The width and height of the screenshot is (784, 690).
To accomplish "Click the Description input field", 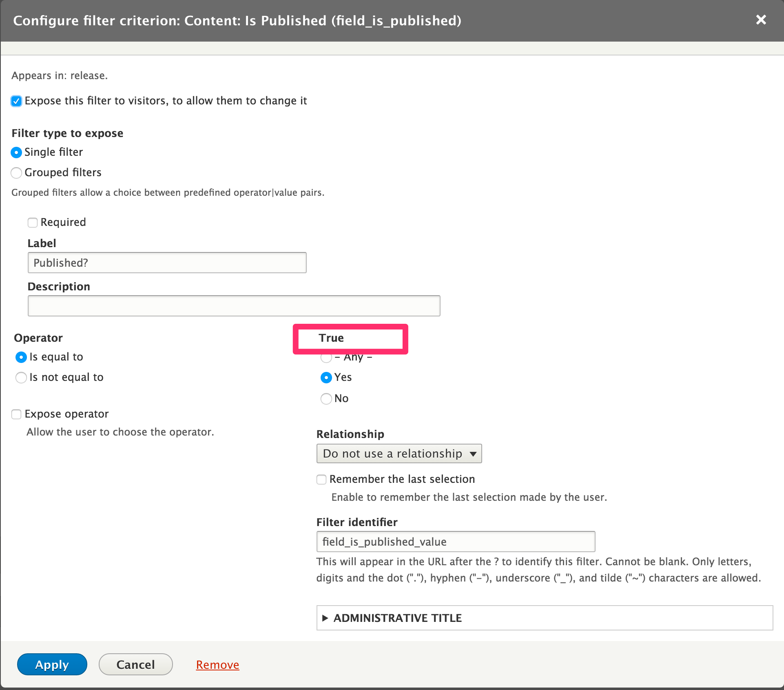I will coord(233,305).
